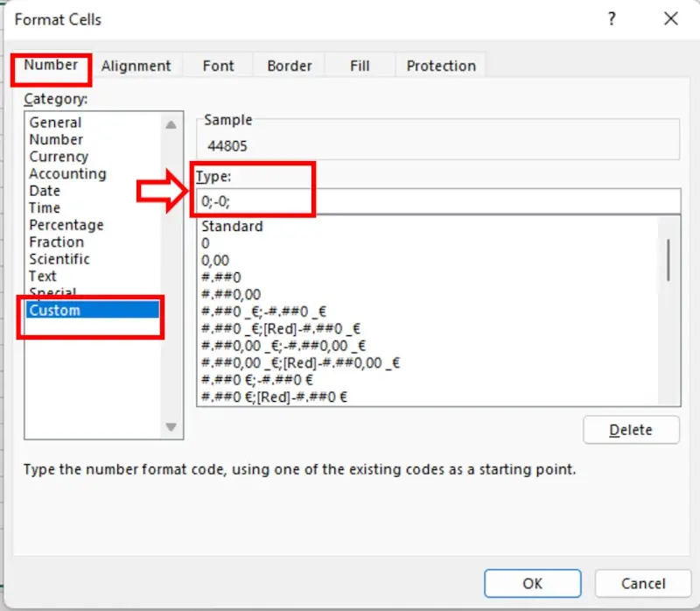Open the Protection tab
Image resolution: width=700 pixels, height=611 pixels.
[x=441, y=66]
